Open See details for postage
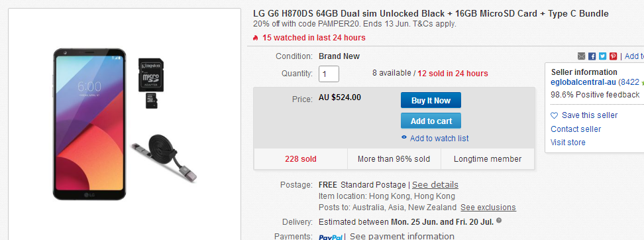The image size is (644, 240). (435, 185)
